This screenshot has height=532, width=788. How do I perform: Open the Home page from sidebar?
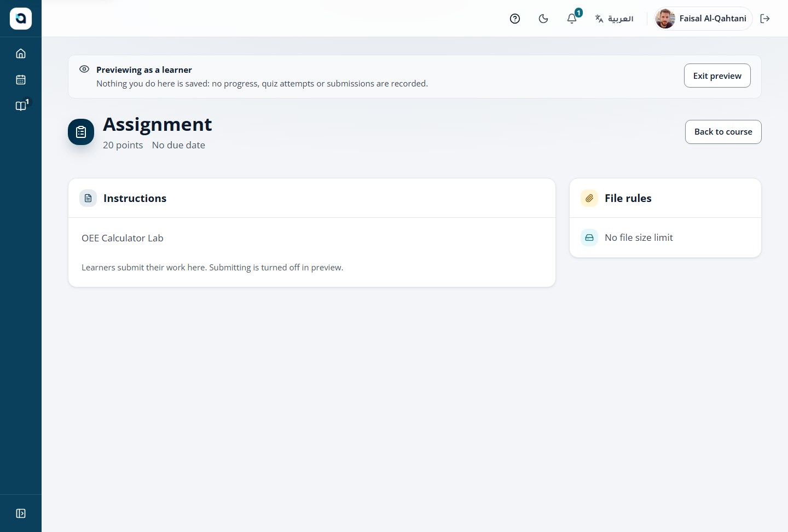pos(21,54)
